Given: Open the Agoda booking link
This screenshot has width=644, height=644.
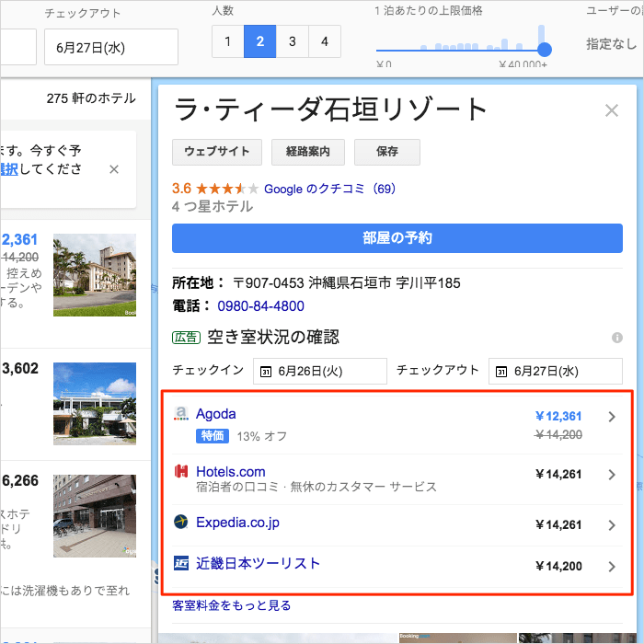Looking at the screenshot, I should click(215, 414).
